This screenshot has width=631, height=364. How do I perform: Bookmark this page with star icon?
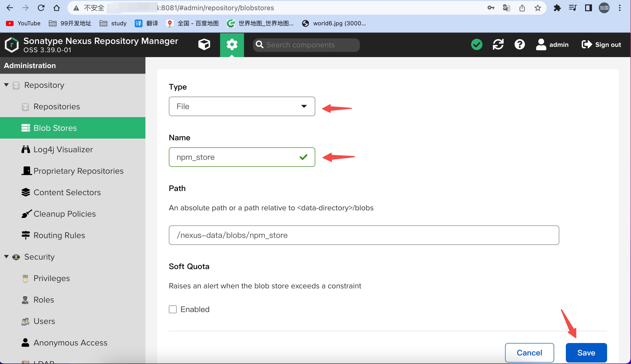[x=538, y=8]
